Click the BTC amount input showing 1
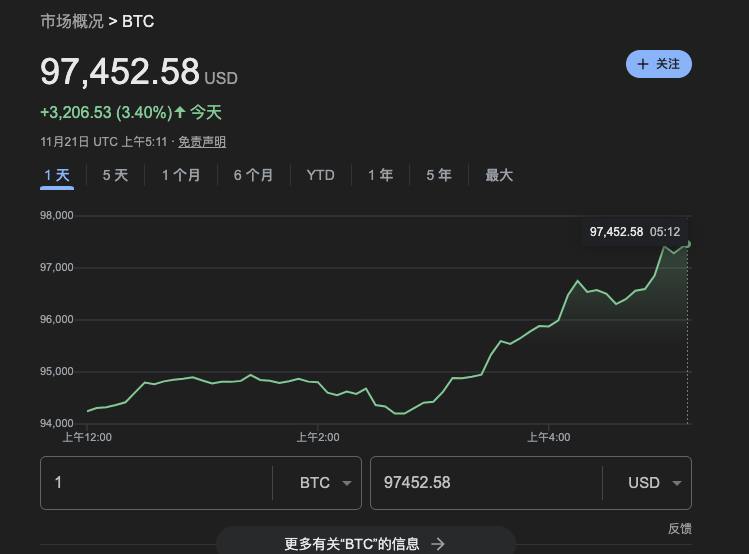 tap(156, 483)
